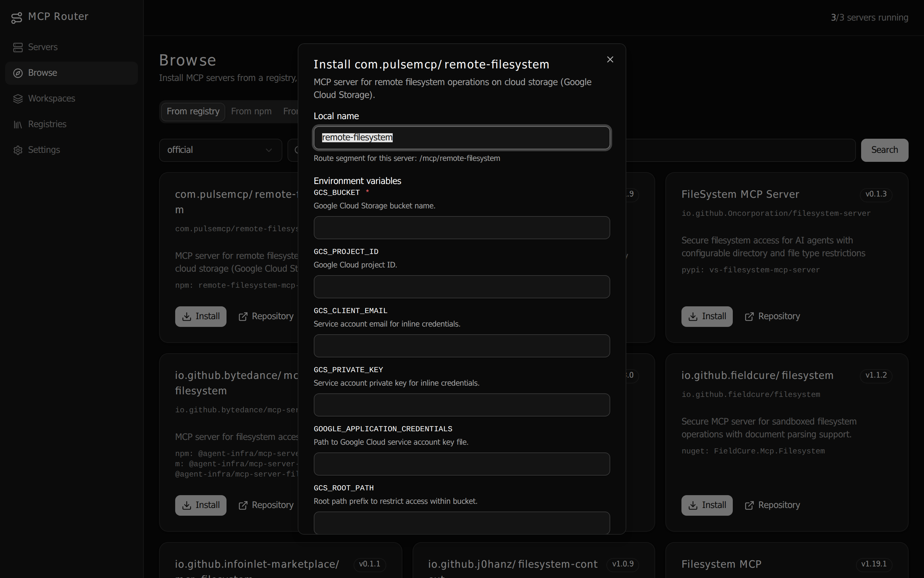Click the Browse page heading
The width and height of the screenshot is (924, 578).
187,60
